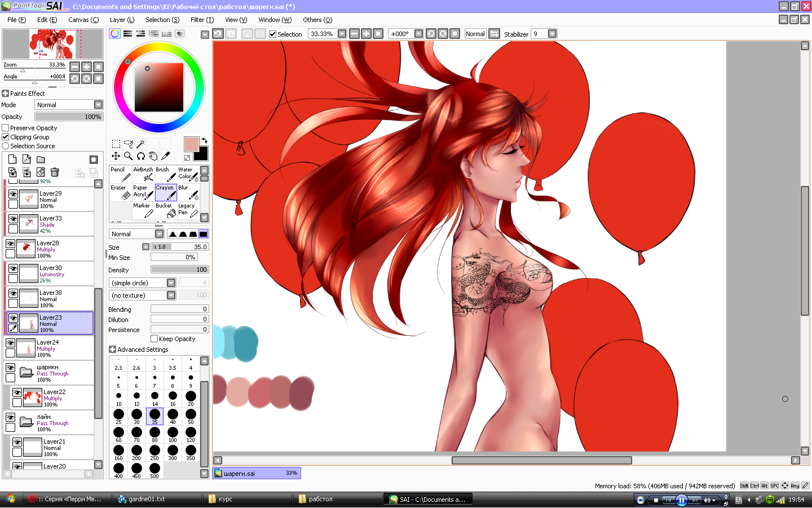
Task: Pick brush size 50 from the size list
Action: [x=191, y=416]
